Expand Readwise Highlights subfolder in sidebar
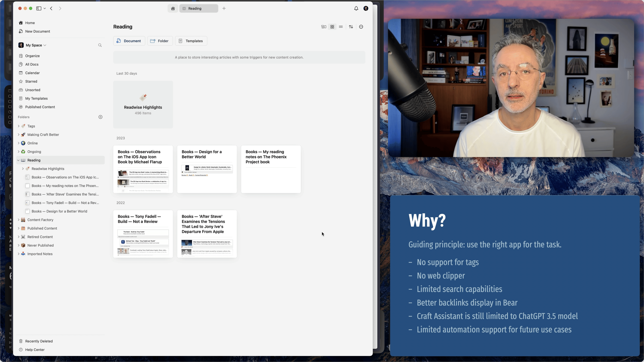This screenshot has width=644, height=362. [x=23, y=169]
